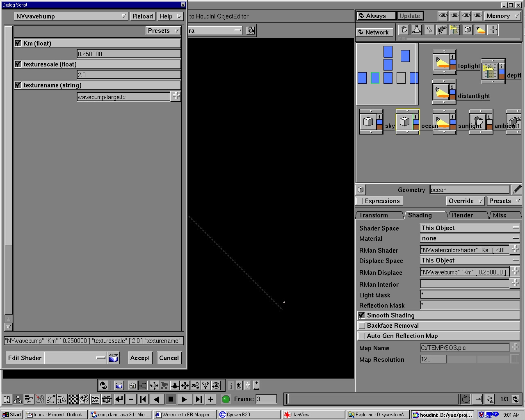Click the Accept button in the Dialog Script window

[x=140, y=358]
